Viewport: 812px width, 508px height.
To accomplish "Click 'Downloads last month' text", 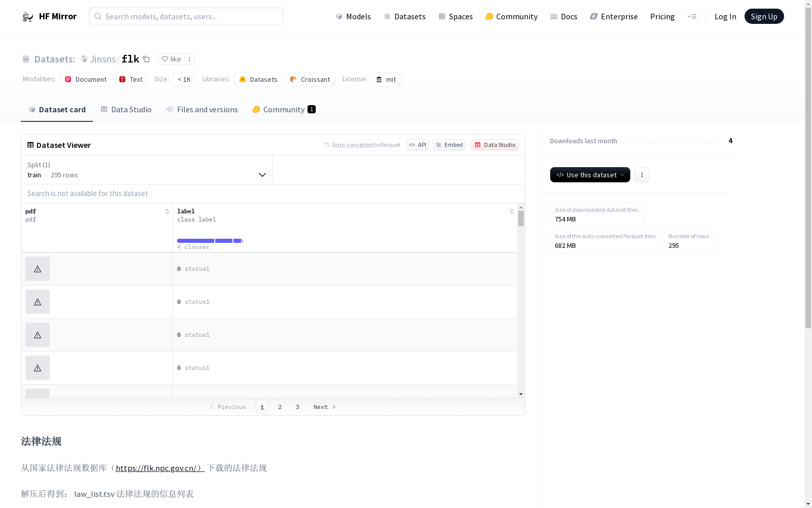I will coord(584,141).
